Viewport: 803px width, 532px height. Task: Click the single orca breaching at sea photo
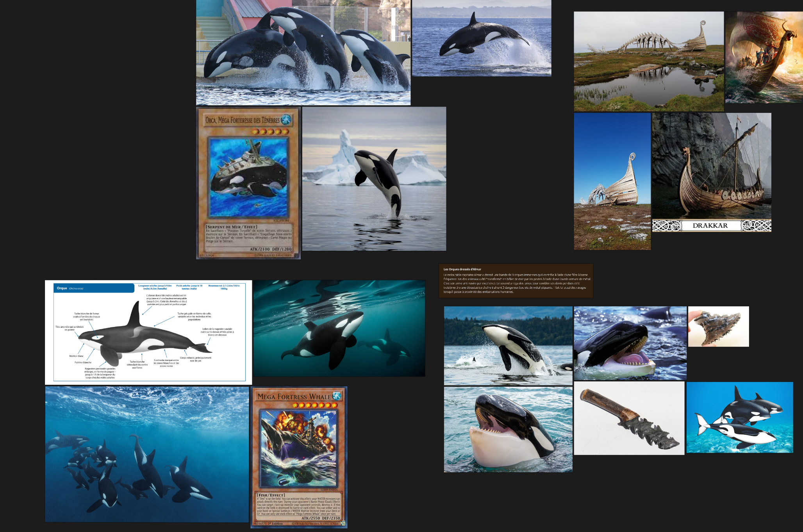(482, 38)
